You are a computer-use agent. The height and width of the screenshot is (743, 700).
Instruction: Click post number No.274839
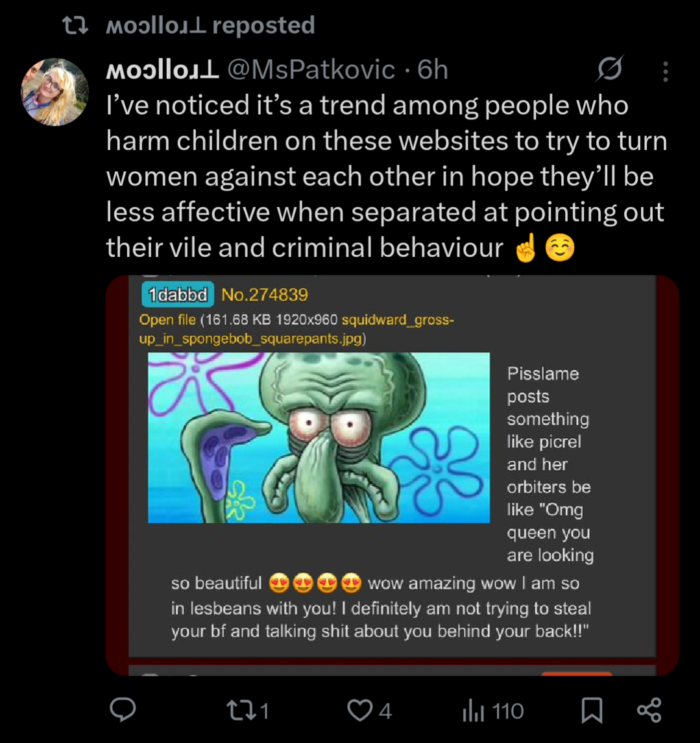point(265,295)
